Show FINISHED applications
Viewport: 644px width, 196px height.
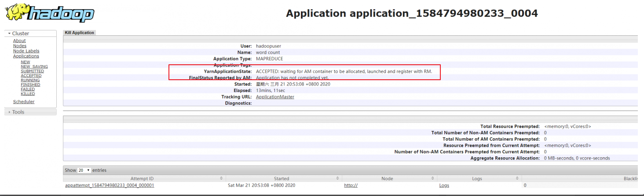pyautogui.click(x=30, y=85)
